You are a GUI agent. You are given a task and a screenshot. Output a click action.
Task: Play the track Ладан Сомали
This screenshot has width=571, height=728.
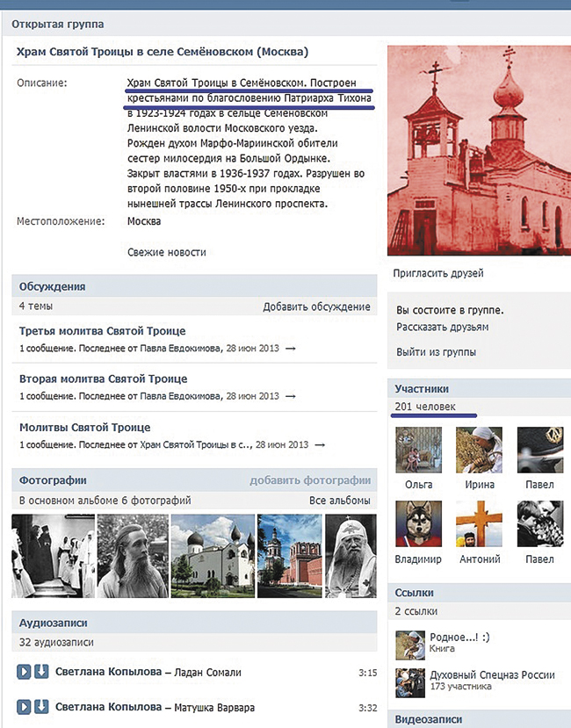click(x=24, y=672)
